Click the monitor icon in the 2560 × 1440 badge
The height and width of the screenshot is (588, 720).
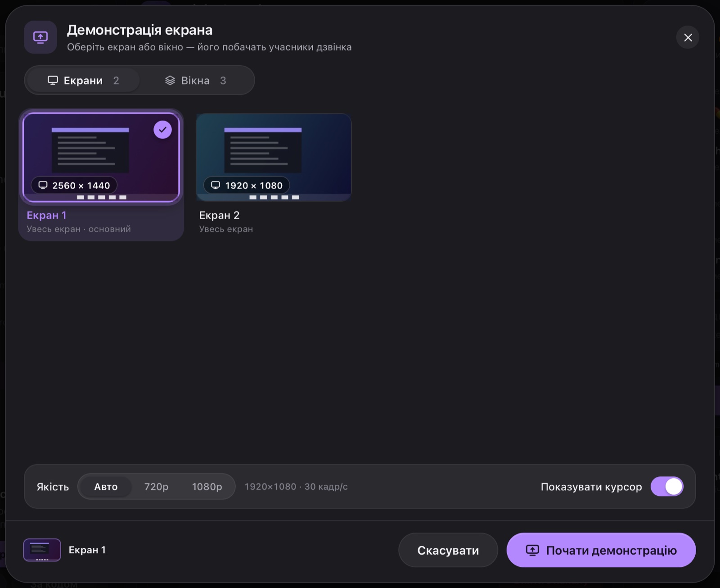pyautogui.click(x=43, y=185)
